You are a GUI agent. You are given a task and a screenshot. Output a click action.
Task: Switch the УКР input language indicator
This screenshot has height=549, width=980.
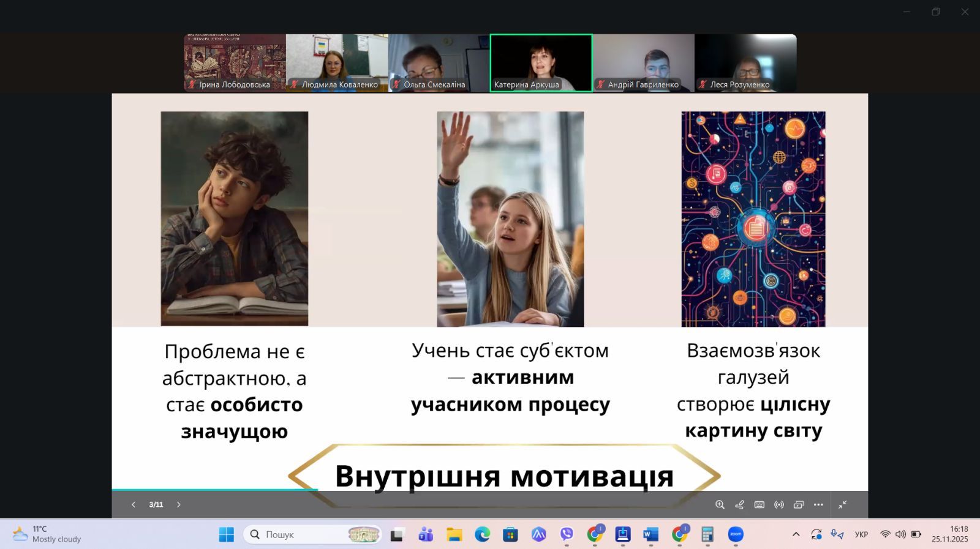[861, 534]
